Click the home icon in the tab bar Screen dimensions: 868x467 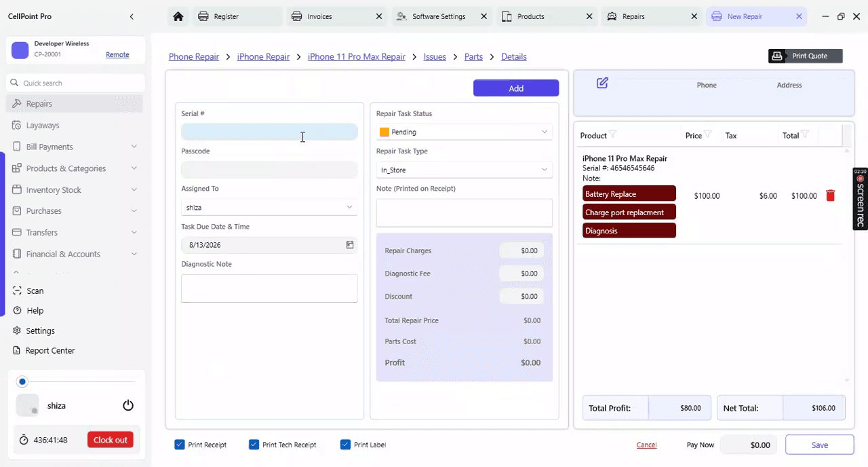point(178,16)
